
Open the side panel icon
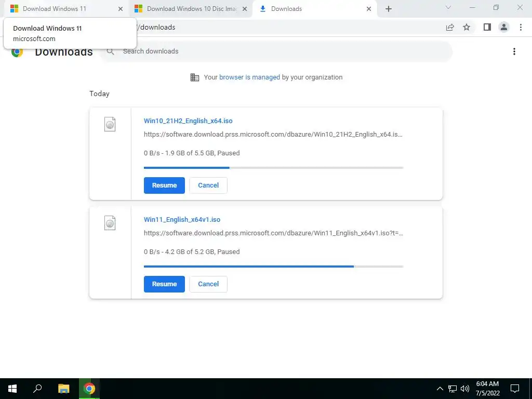pos(487,27)
